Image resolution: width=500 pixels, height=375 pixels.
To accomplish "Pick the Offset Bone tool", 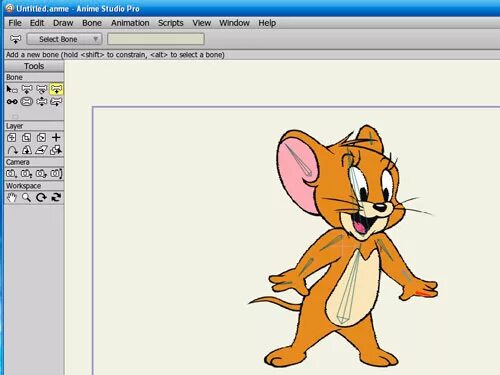I will pyautogui.click(x=56, y=102).
